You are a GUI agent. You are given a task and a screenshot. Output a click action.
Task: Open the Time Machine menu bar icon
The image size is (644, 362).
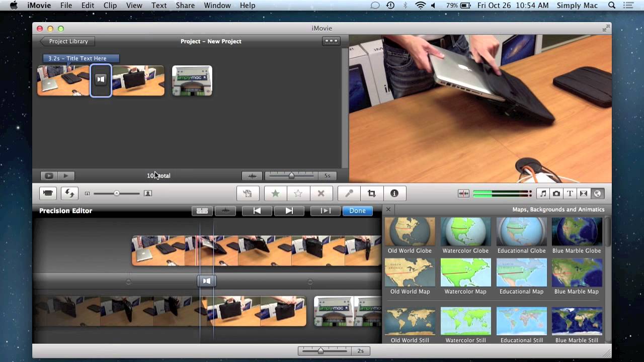click(390, 6)
